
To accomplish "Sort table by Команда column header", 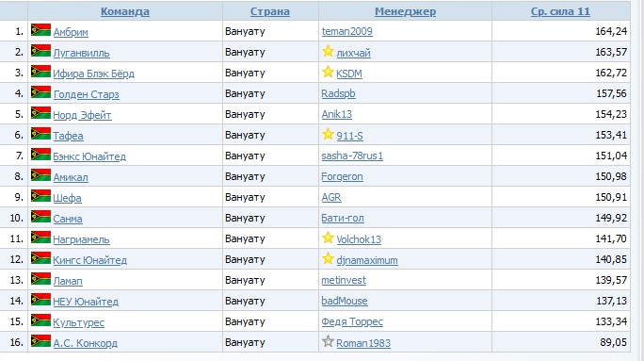I will 125,11.
